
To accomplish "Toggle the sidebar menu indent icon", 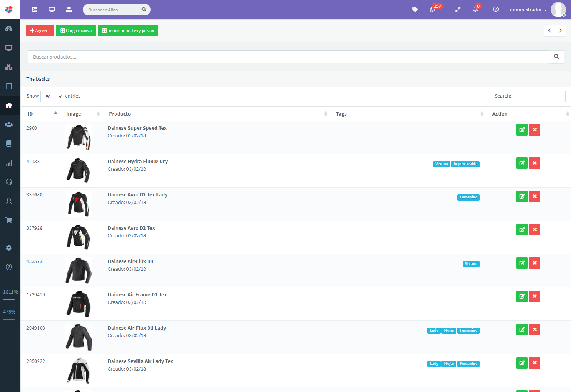I will tap(34, 10).
